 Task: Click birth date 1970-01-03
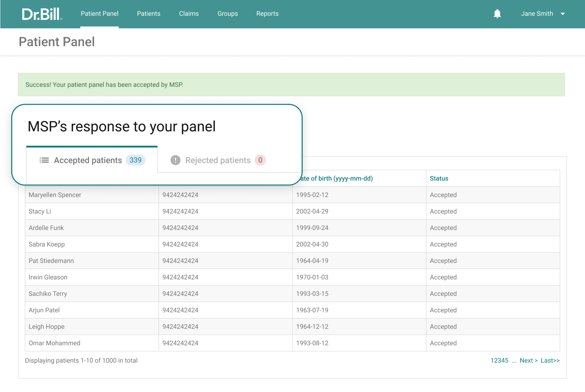[312, 277]
